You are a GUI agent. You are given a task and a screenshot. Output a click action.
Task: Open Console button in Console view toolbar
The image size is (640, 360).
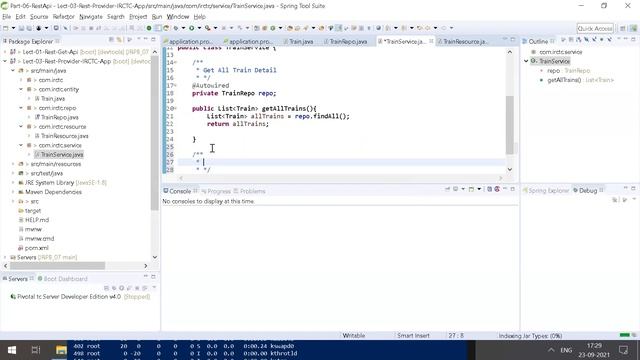click(471, 189)
